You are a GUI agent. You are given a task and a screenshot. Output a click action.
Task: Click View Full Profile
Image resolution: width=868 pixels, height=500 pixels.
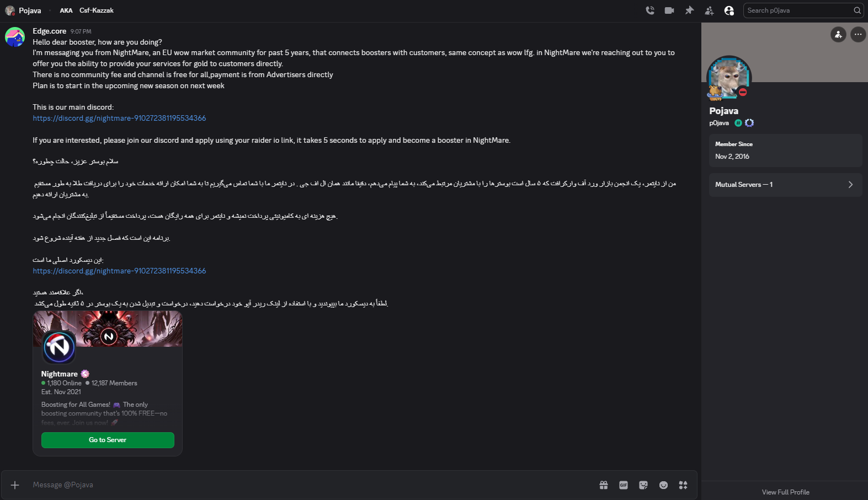(785, 492)
